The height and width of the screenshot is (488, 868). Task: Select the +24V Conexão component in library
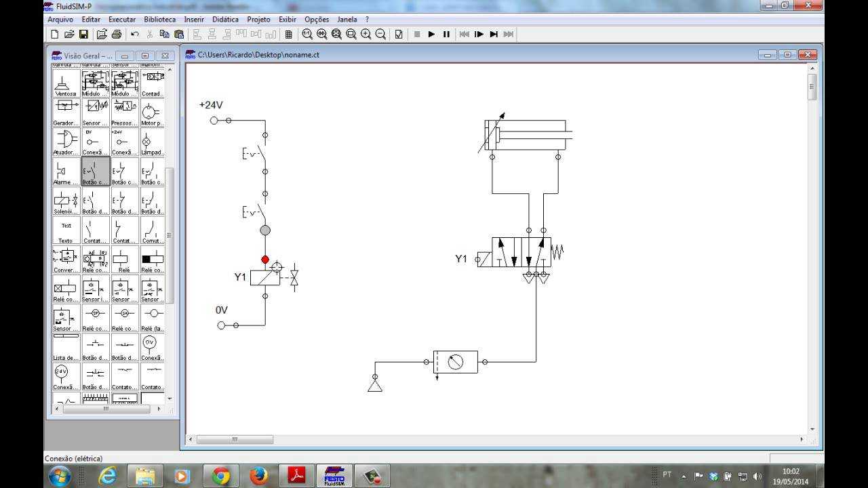[123, 142]
